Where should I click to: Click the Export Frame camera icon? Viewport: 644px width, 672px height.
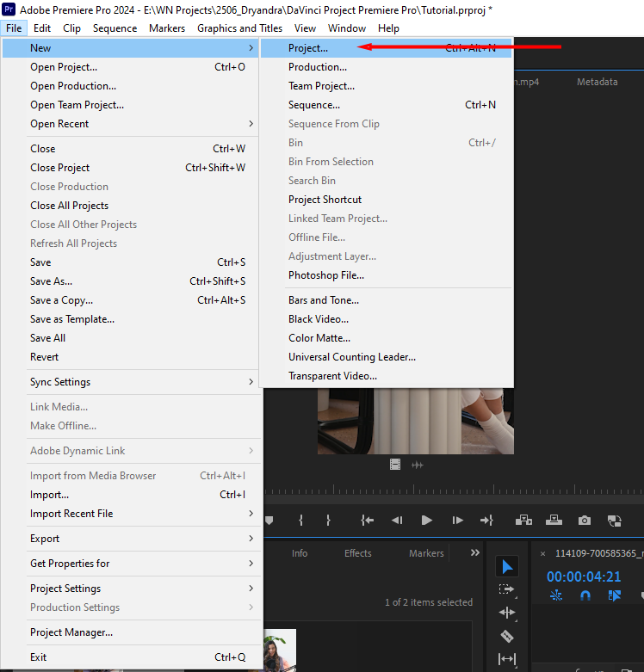(x=585, y=521)
